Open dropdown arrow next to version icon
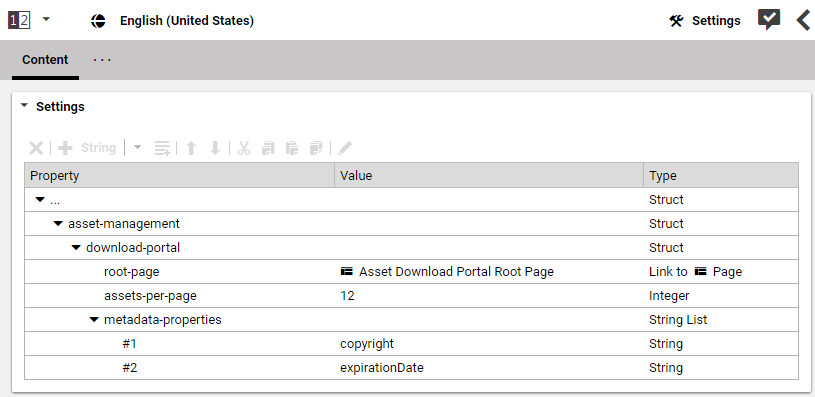 46,20
